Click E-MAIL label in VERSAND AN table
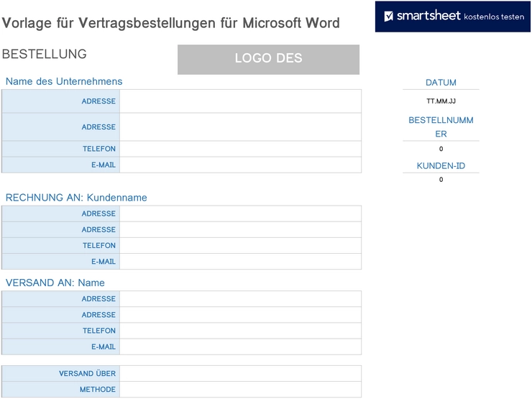The height and width of the screenshot is (399, 532). 104,347
